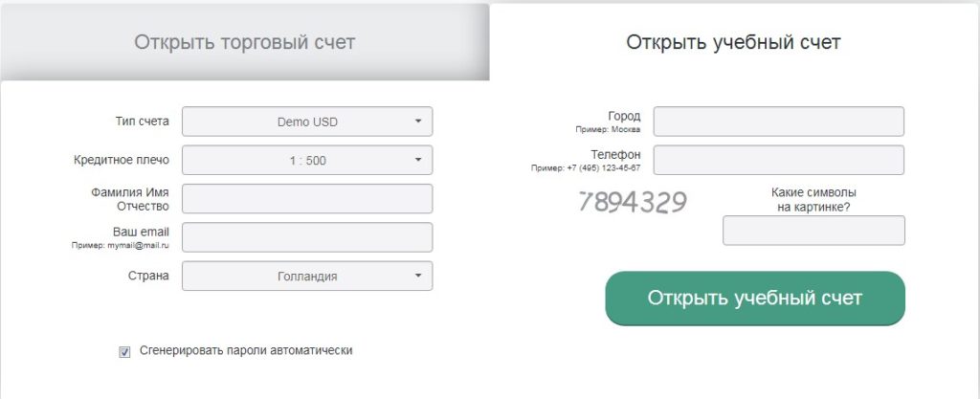980x399 pixels.
Task: Open the Тип счета dropdown showing Demo USD
Action: 307,122
